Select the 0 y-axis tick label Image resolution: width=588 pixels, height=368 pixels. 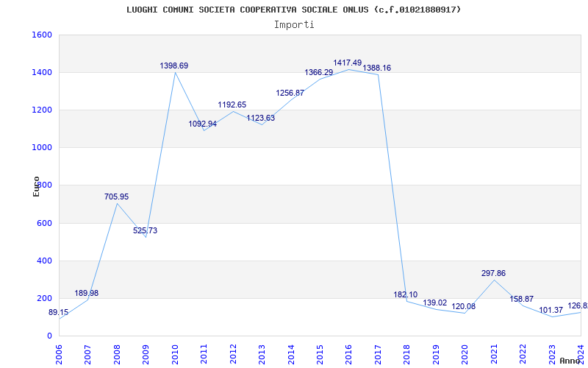tap(49, 336)
